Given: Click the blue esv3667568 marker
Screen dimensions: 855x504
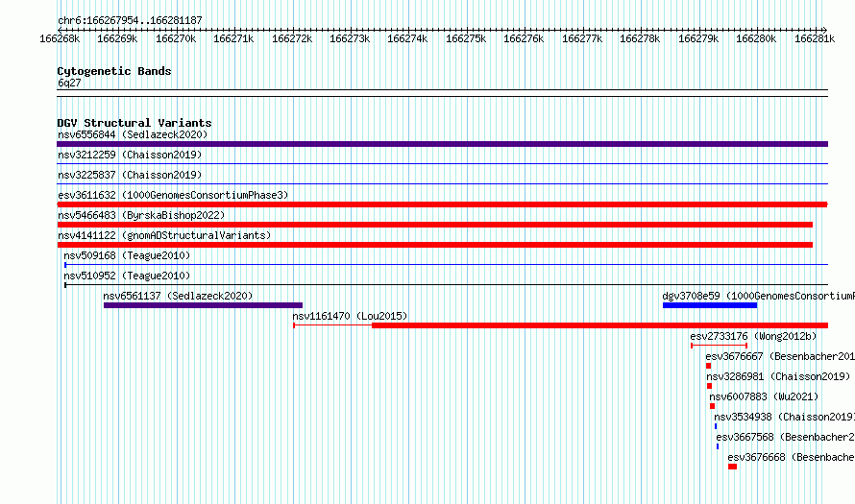Looking at the screenshot, I should point(718,446).
